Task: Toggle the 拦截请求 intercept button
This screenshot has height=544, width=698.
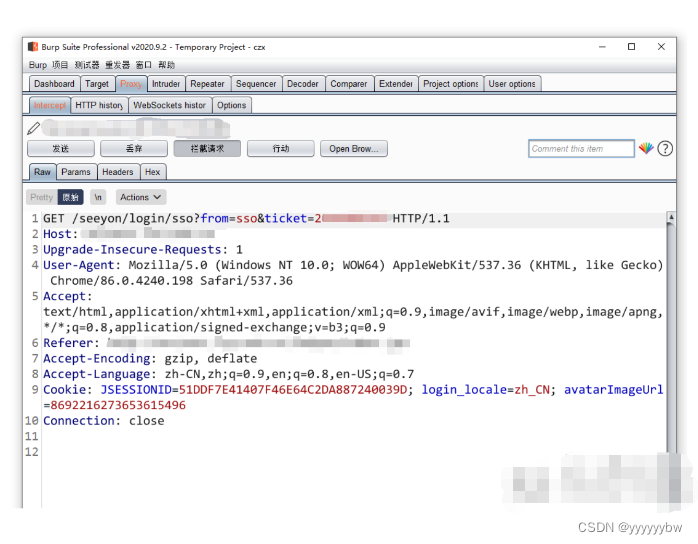Action: click(x=207, y=149)
